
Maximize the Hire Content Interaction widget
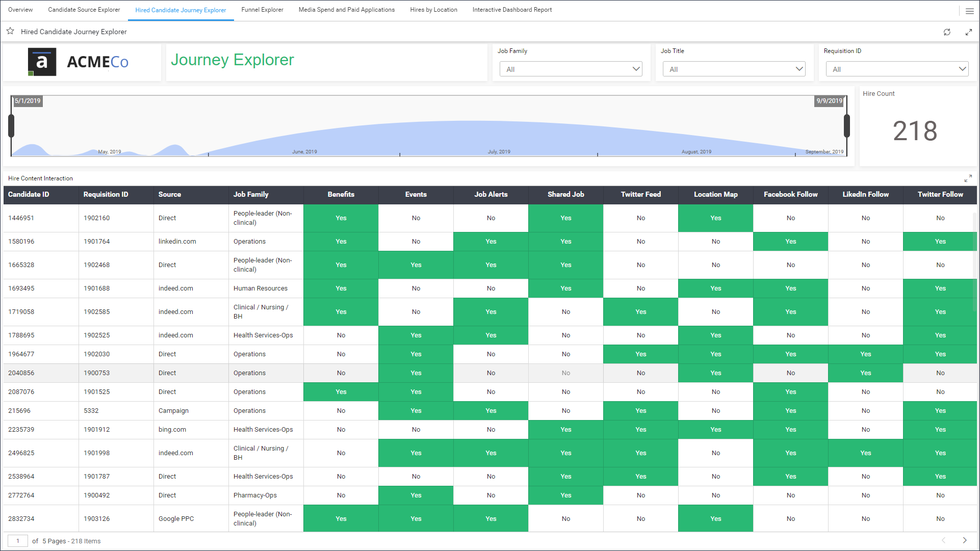pos(968,178)
